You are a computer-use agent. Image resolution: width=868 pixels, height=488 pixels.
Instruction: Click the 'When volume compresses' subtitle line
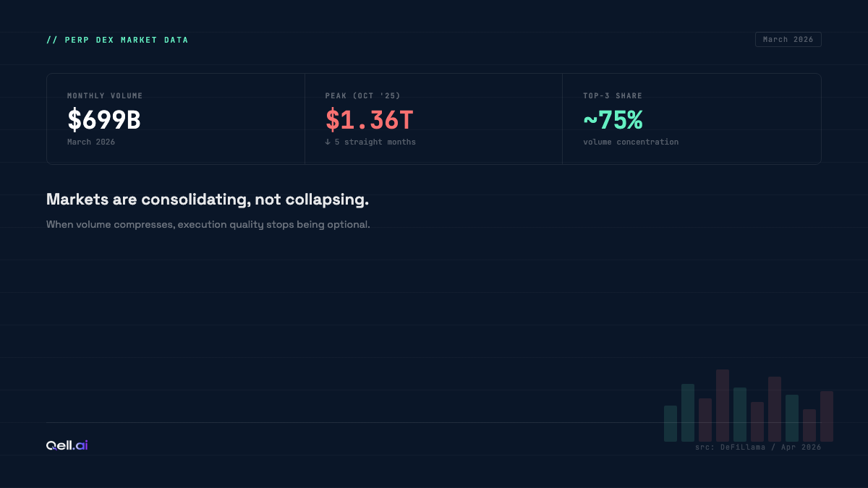208,225
